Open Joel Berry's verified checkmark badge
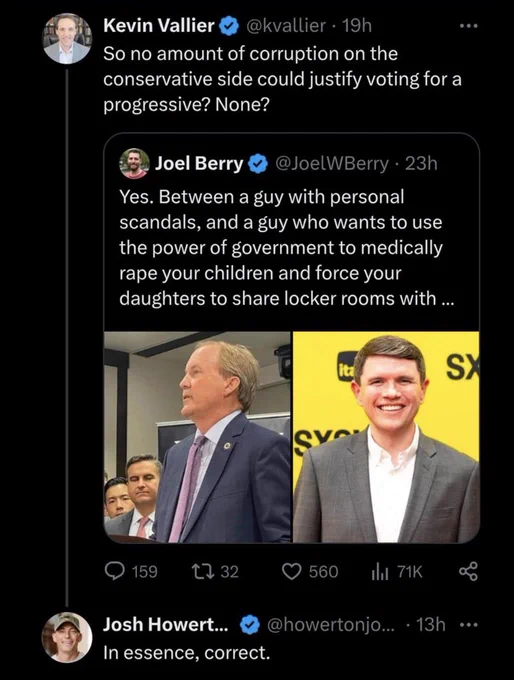The image size is (514, 680). (x=259, y=164)
